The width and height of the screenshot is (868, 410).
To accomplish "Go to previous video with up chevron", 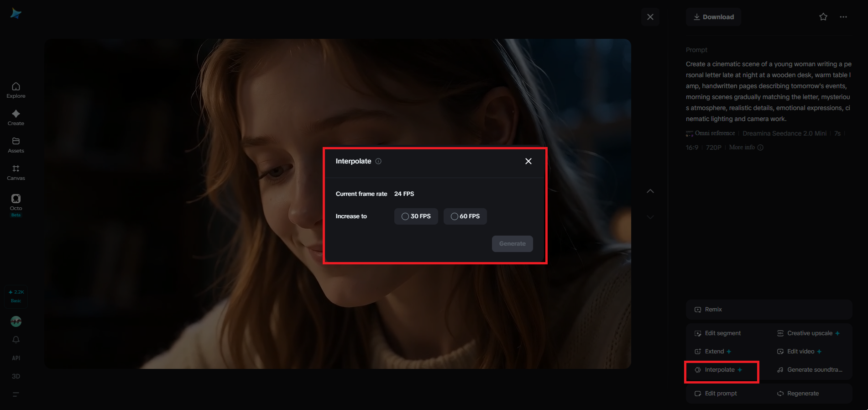I will (650, 191).
